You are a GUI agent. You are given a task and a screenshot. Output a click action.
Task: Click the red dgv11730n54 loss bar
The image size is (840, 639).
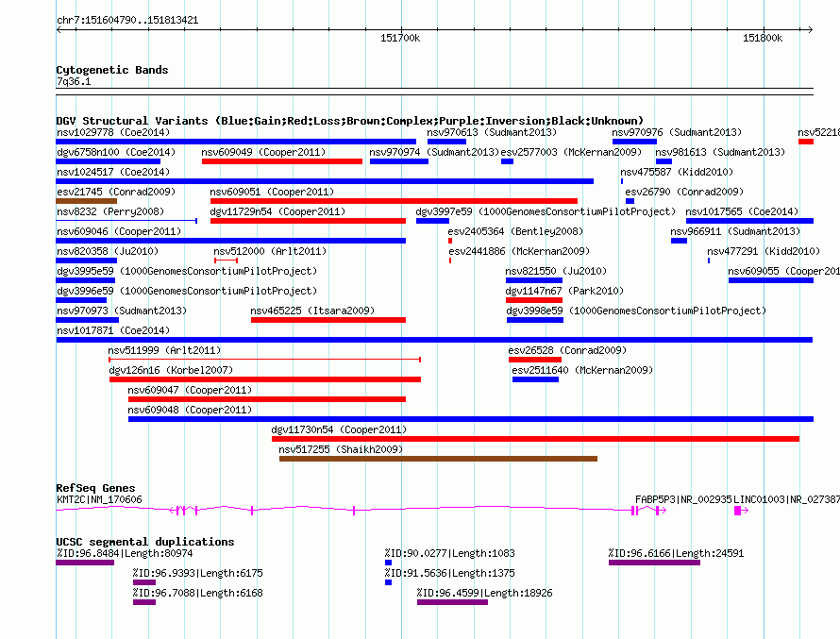(536, 439)
